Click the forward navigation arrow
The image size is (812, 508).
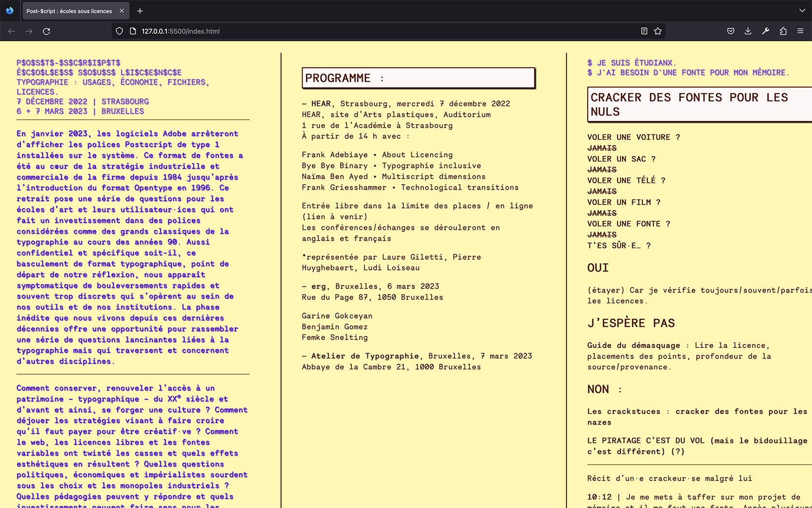tap(29, 31)
